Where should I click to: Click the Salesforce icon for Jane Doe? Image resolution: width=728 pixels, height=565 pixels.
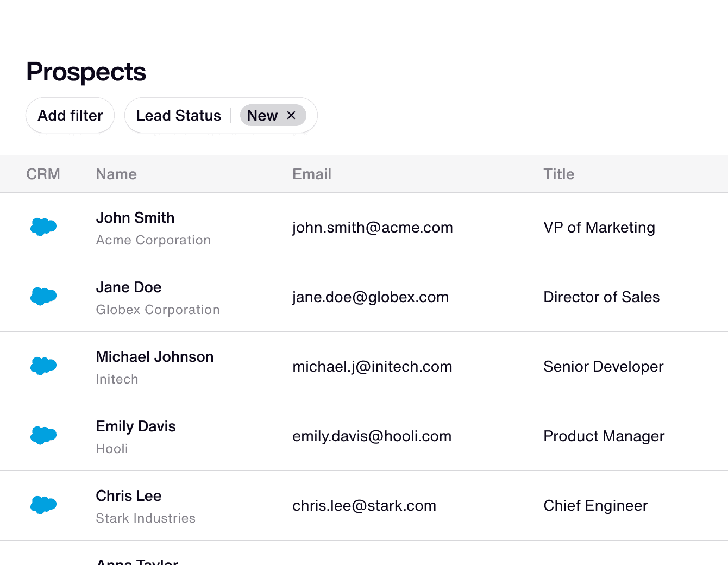(x=43, y=296)
